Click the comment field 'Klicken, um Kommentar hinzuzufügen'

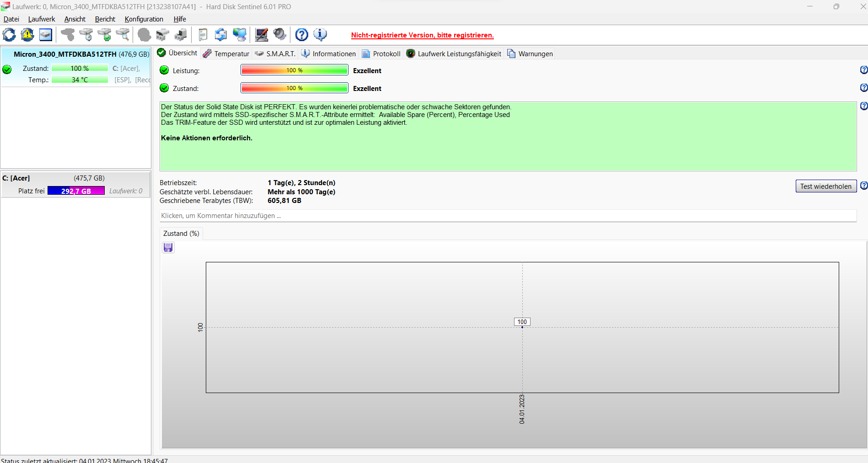tap(508, 216)
